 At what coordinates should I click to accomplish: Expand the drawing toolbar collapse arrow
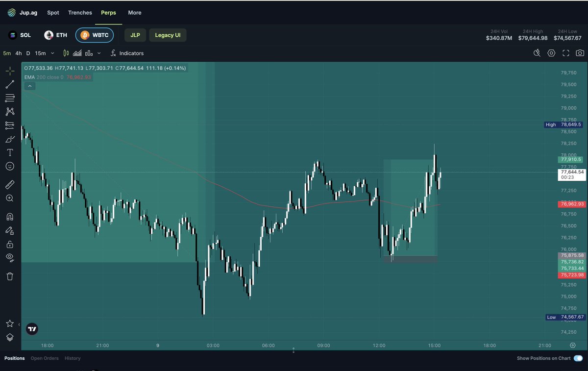19,324
